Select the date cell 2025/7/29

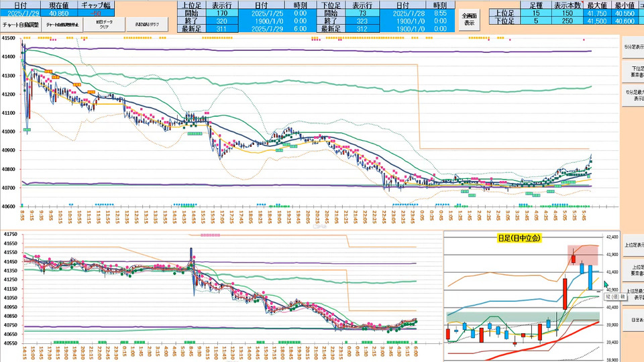[x=21, y=13]
